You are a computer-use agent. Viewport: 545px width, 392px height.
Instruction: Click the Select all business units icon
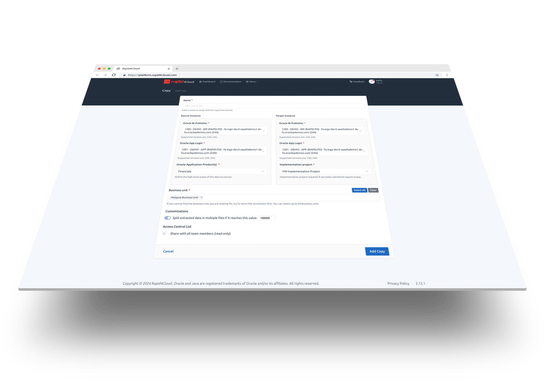(x=358, y=190)
